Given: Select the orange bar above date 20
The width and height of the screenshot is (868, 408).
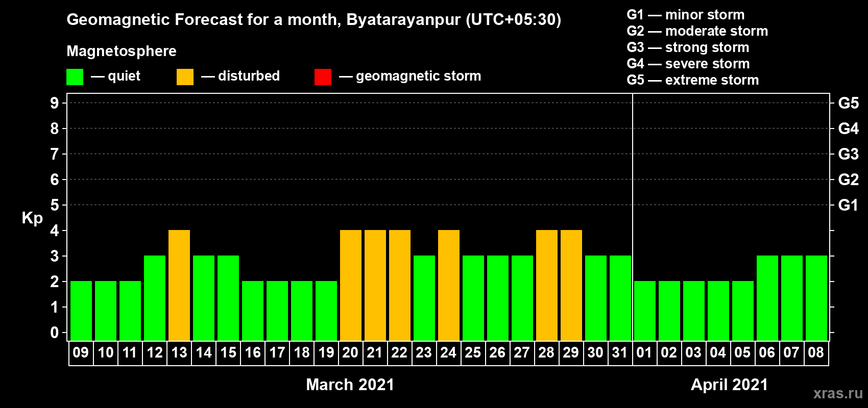Looking at the screenshot, I should (x=351, y=285).
